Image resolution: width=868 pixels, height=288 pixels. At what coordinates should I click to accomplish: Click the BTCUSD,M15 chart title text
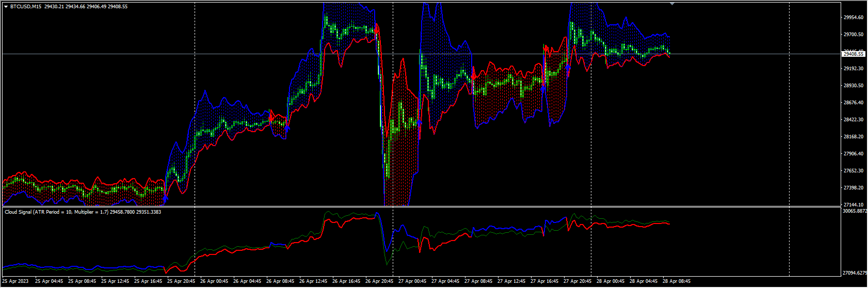pos(26,7)
